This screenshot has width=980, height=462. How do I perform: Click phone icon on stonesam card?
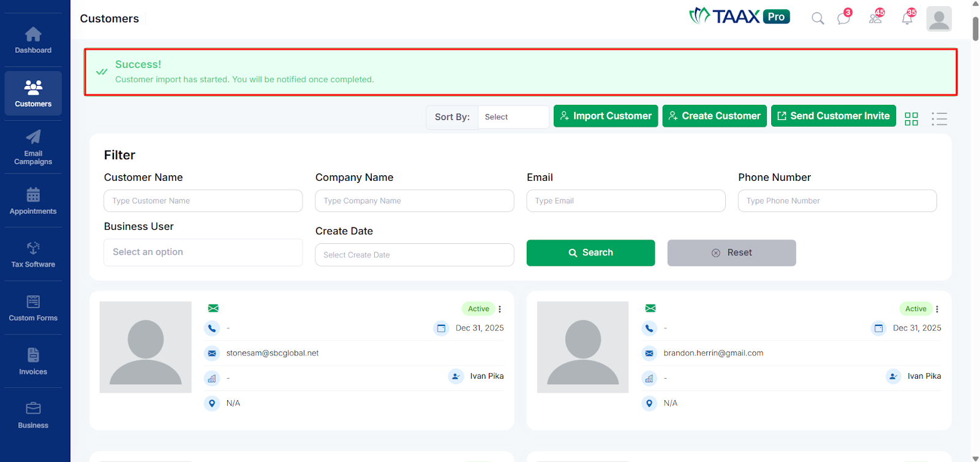[x=212, y=328]
